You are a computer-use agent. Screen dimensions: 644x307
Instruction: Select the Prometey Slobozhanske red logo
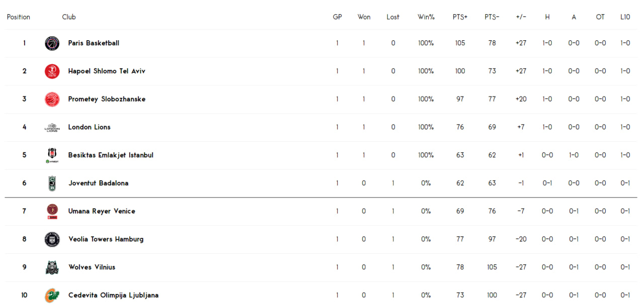pyautogui.click(x=52, y=99)
